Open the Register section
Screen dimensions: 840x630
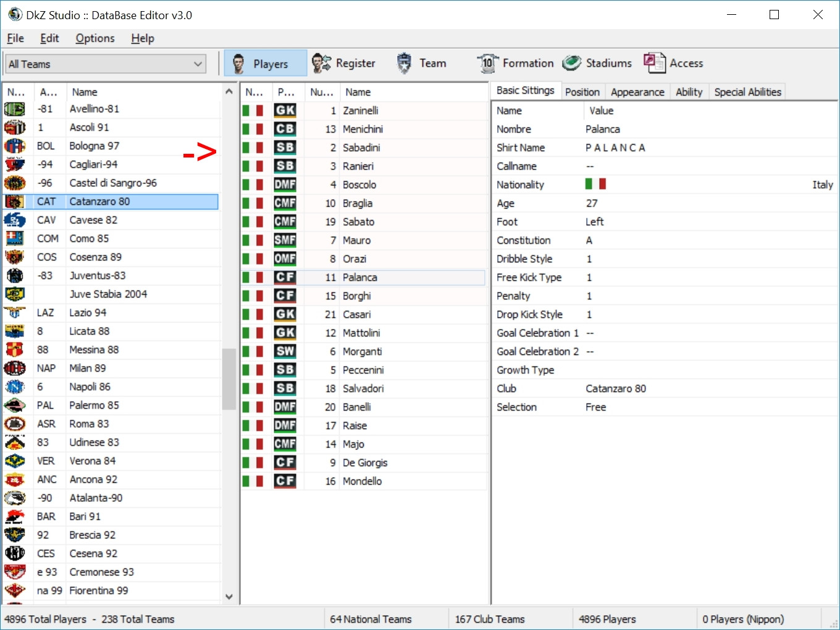tap(343, 63)
